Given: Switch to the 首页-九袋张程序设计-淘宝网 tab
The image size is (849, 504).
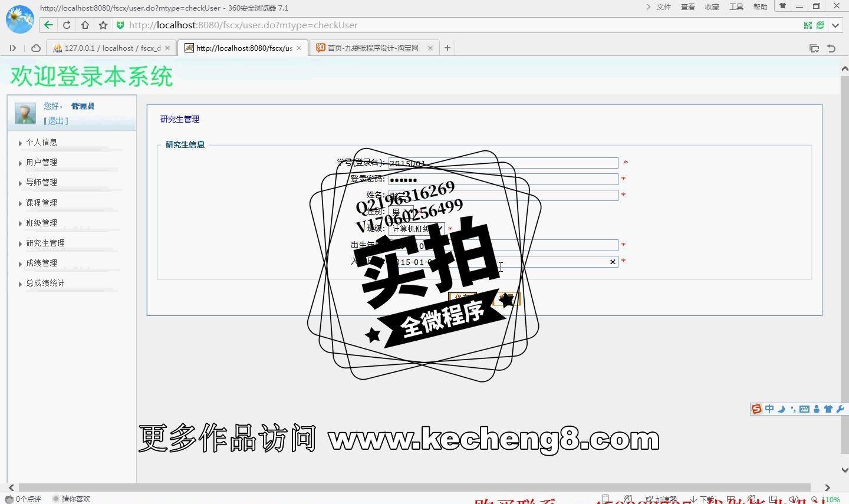Looking at the screenshot, I should click(373, 48).
